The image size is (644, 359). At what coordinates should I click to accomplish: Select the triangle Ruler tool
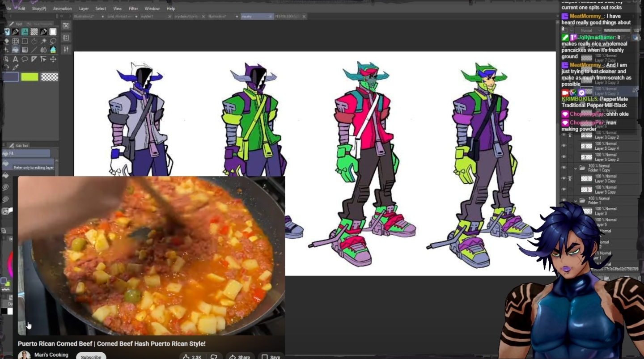(34, 59)
